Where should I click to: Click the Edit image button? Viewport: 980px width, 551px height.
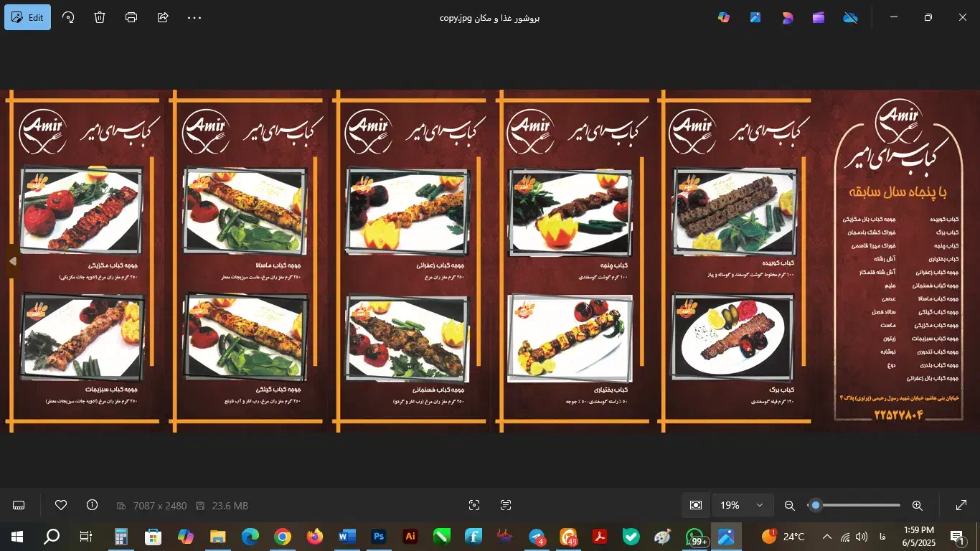27,17
